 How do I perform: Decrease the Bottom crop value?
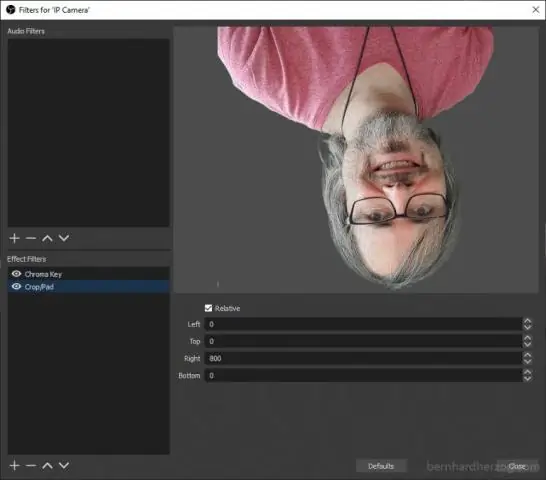[528, 379]
